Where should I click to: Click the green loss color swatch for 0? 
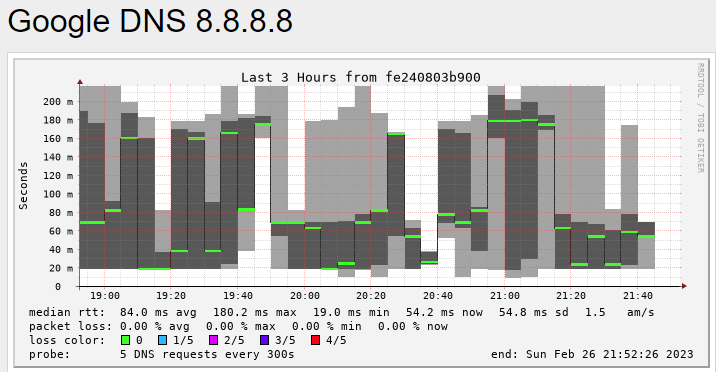125,341
